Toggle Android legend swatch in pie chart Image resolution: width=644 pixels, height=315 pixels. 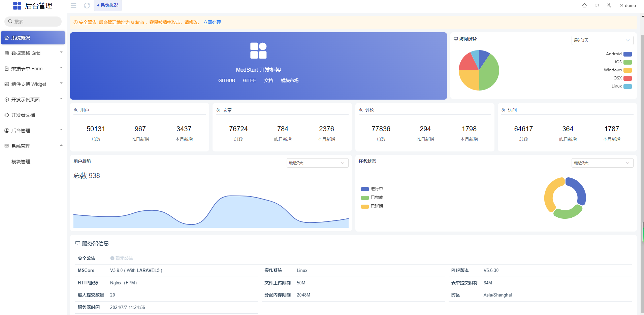point(627,54)
